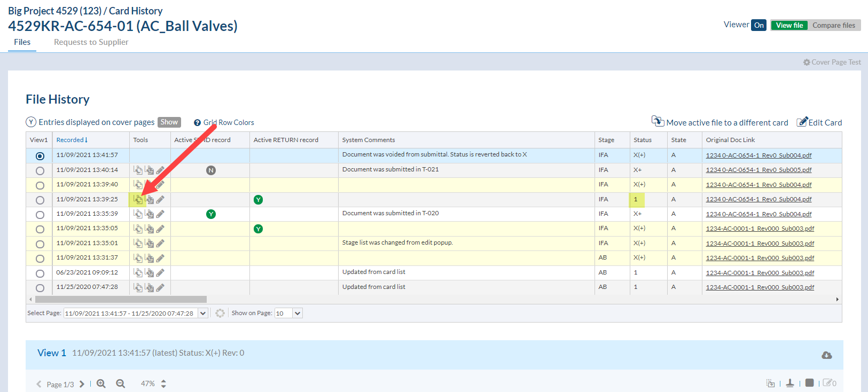Click the Show button for cover page entries
868x392 pixels.
(x=169, y=122)
